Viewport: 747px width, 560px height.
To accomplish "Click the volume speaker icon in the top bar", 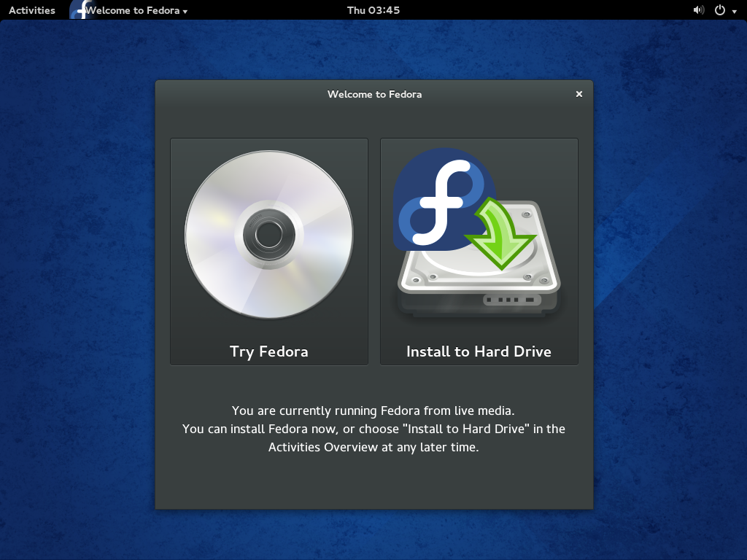I will 698,9.
